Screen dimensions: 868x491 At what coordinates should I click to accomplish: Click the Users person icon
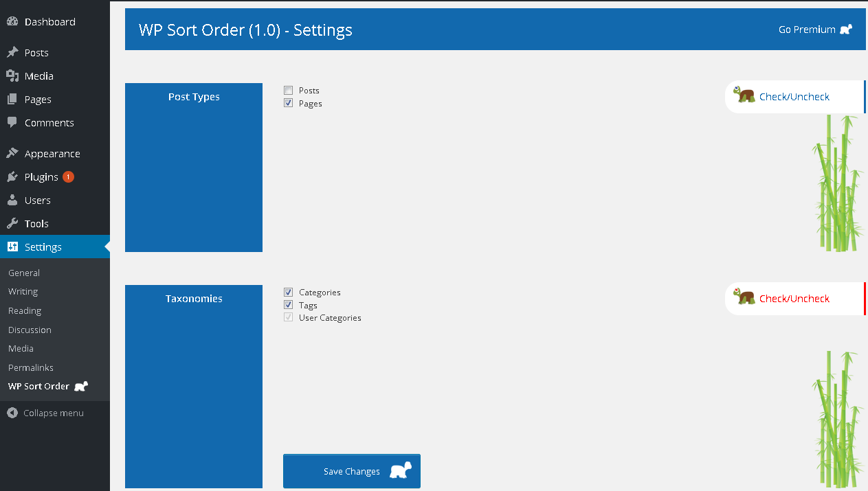point(12,200)
